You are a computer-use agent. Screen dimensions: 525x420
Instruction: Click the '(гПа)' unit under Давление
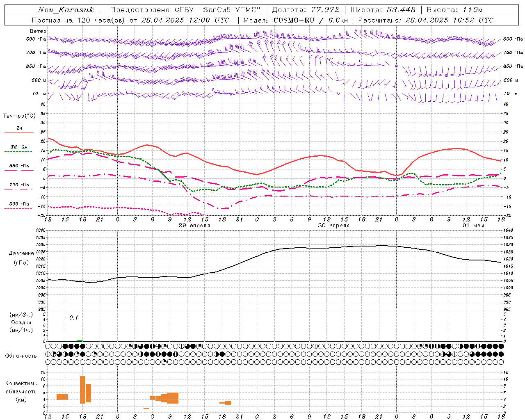click(x=21, y=263)
